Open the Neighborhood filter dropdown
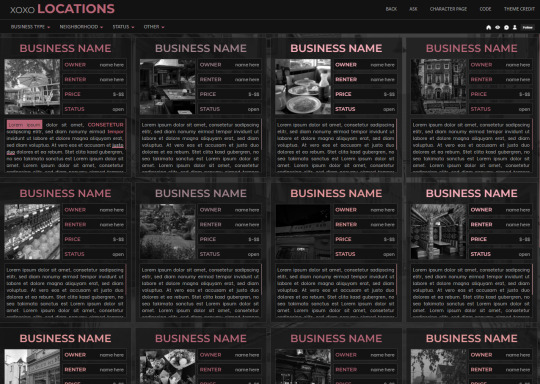 (x=81, y=27)
